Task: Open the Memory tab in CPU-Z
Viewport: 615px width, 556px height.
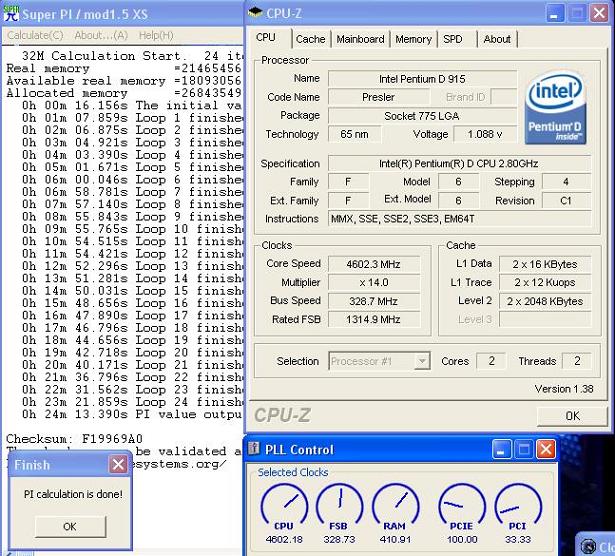Action: (x=413, y=39)
